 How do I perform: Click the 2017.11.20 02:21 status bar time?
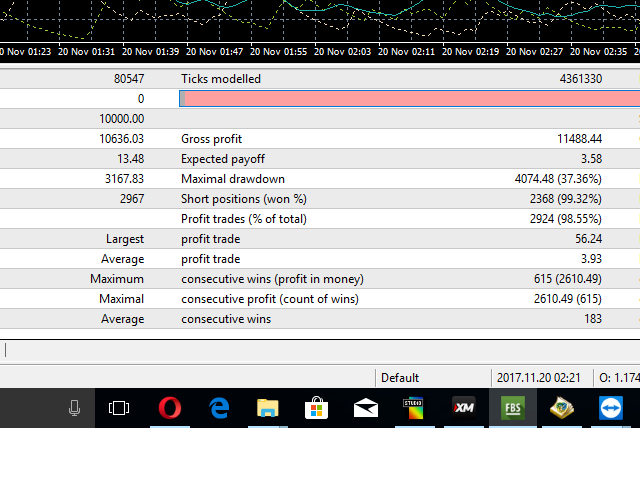tap(538, 378)
